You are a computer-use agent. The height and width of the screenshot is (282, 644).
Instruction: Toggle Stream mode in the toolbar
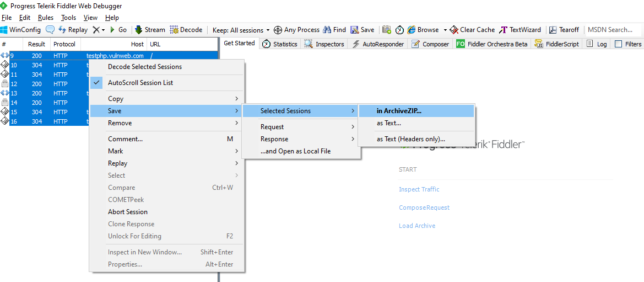tap(150, 30)
